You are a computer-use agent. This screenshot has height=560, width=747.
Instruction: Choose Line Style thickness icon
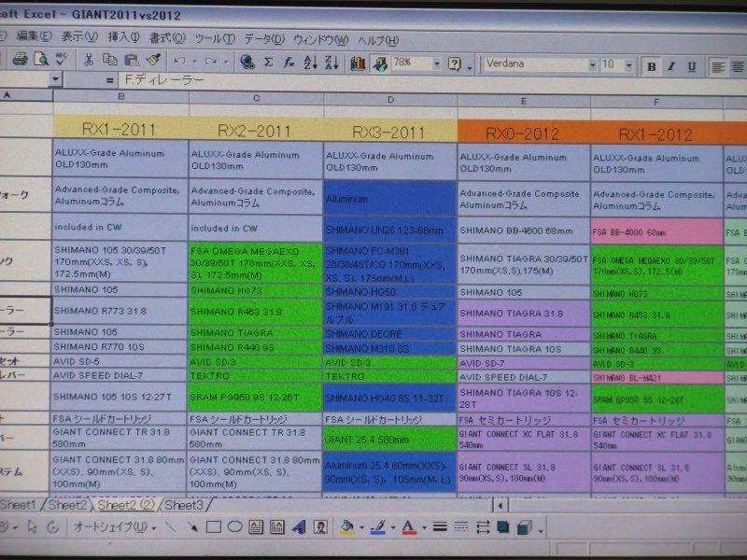coord(440,527)
